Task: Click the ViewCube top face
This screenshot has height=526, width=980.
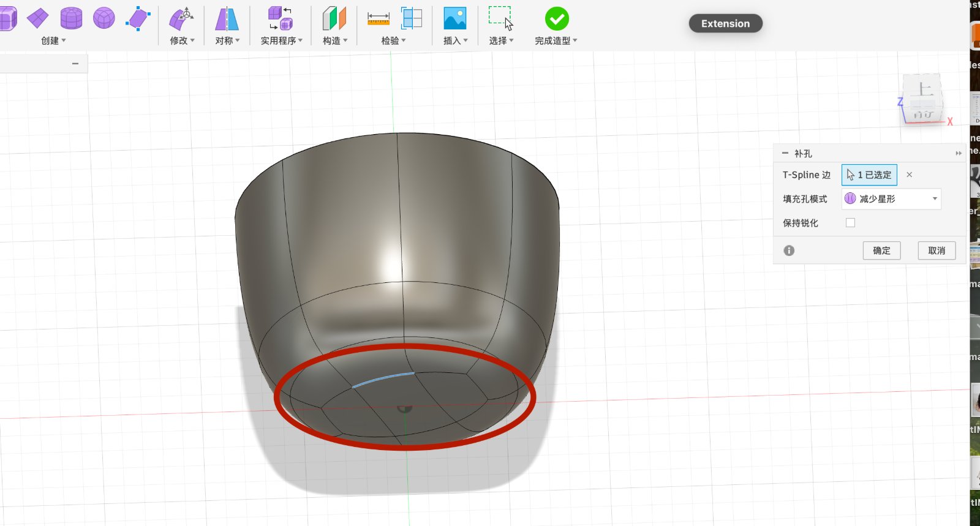Action: [924, 89]
